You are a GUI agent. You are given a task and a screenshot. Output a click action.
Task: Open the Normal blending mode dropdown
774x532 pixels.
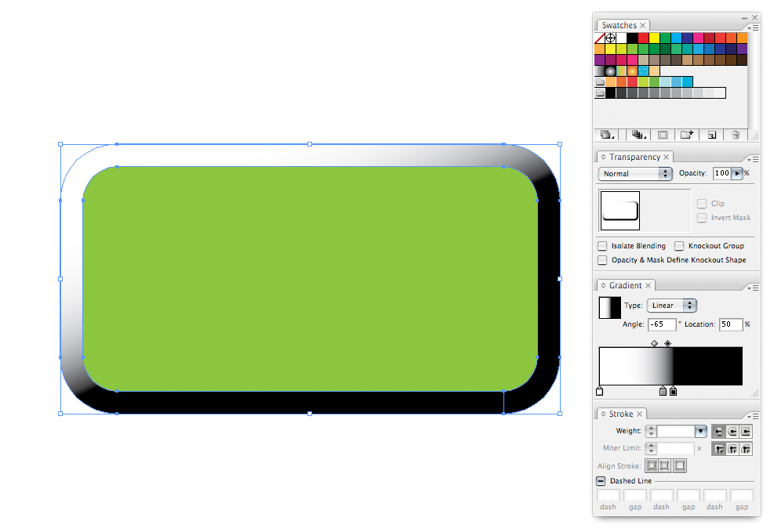635,174
